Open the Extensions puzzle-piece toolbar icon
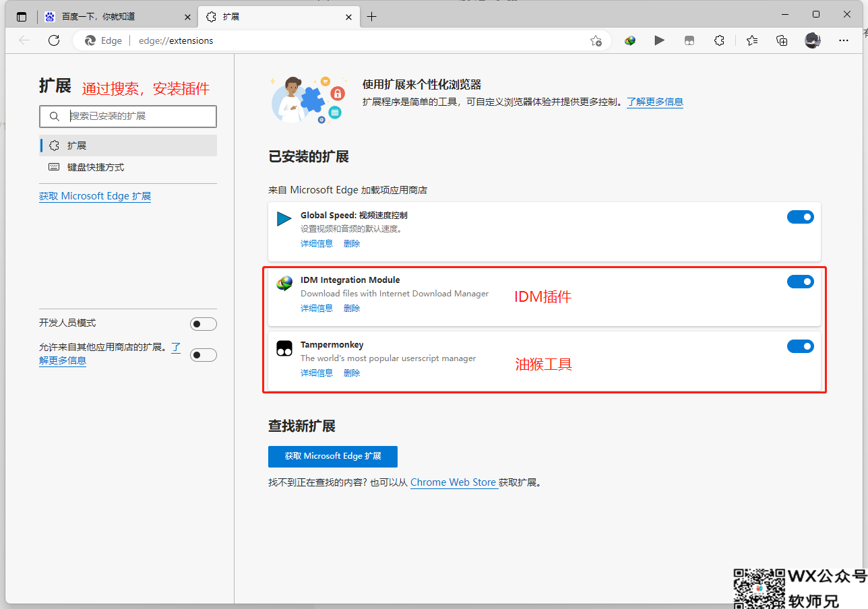This screenshot has width=868, height=609. coord(719,40)
